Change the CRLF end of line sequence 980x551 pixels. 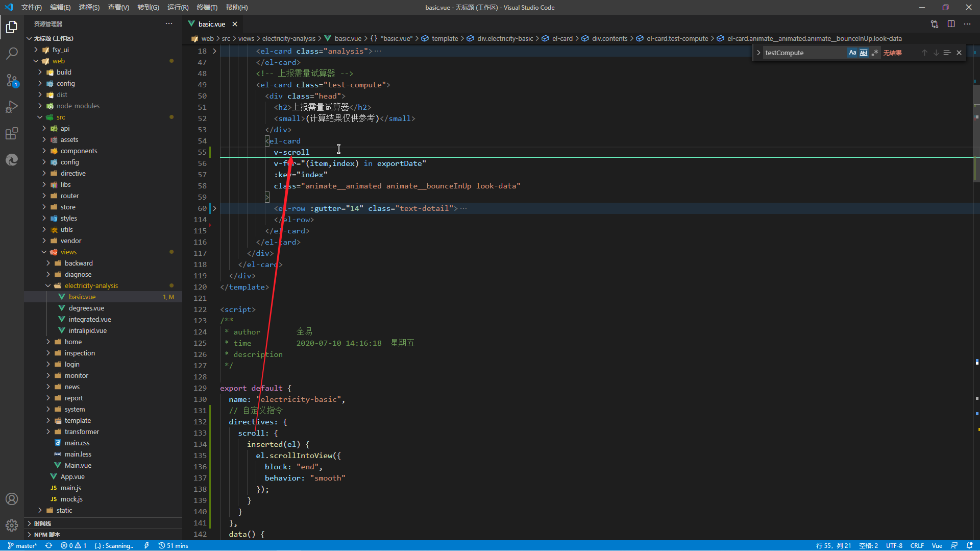click(917, 545)
